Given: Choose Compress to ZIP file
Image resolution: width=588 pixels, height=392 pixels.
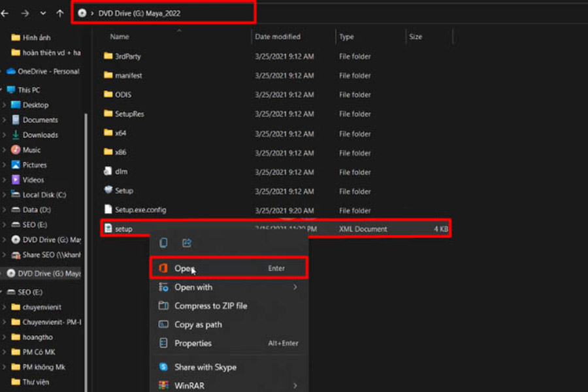Looking at the screenshot, I should pos(229,306).
